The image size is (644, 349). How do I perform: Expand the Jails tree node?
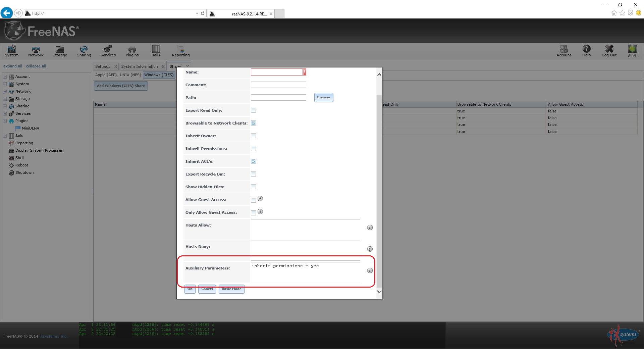point(5,136)
